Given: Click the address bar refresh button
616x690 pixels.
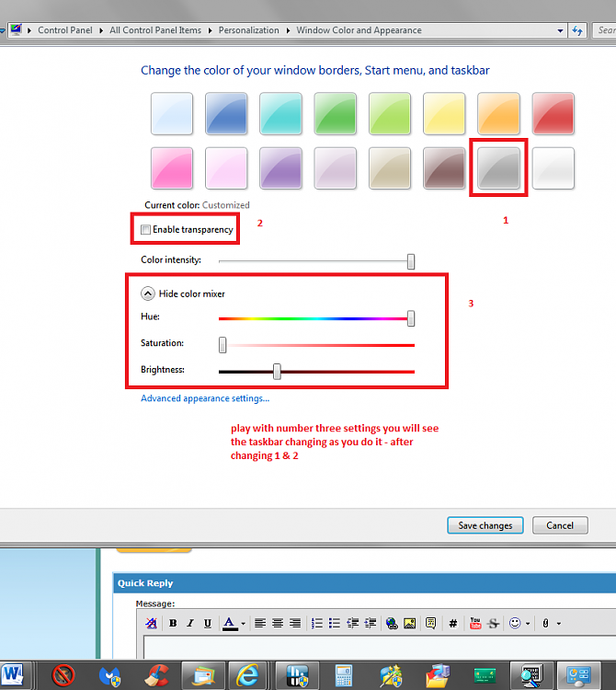Looking at the screenshot, I should [577, 30].
